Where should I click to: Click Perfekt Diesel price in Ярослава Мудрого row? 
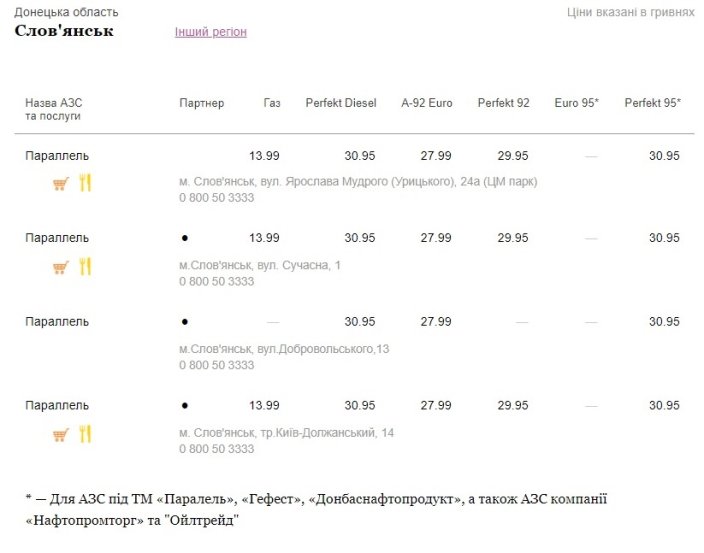[x=360, y=156]
